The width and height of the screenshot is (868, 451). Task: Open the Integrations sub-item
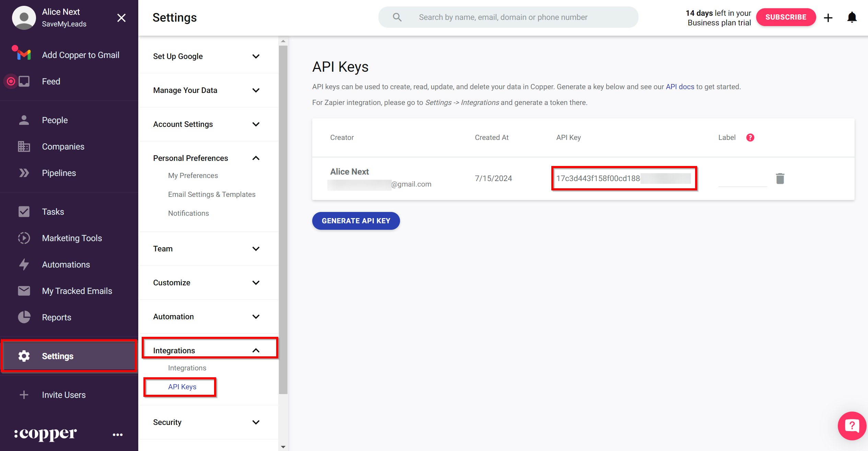pyautogui.click(x=187, y=368)
